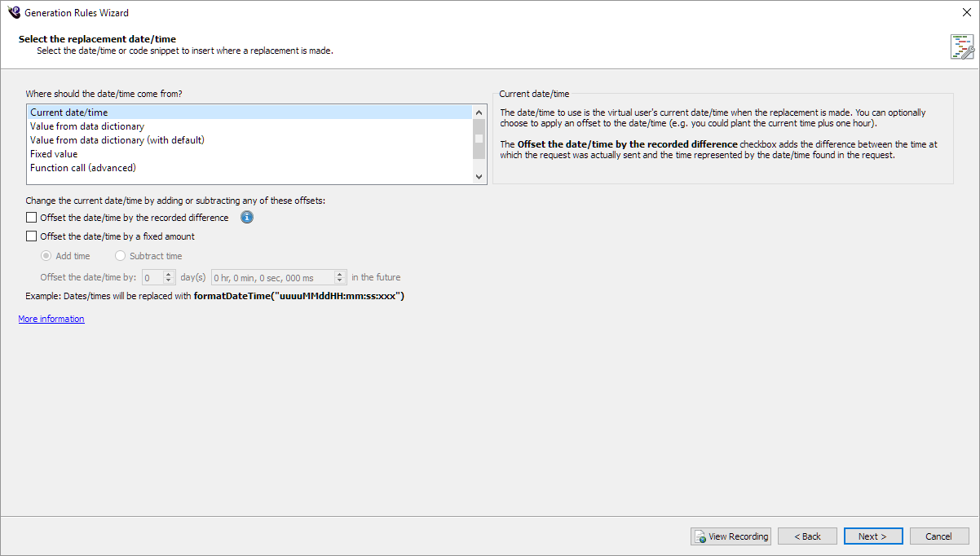Decrease the time offset spinner value
Screen dimensions: 980x556
pos(341,281)
